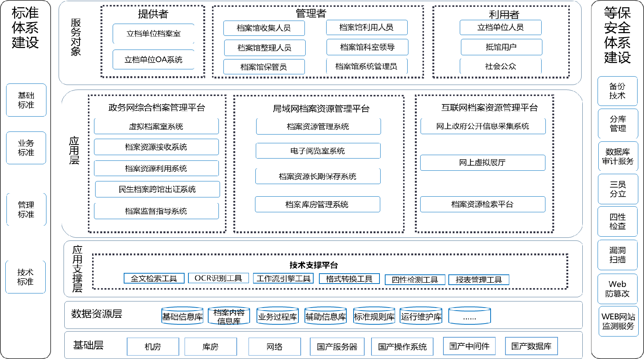Click the 标准规则库 database cylinder
Viewport: 644px width, 359px height.
pos(374,316)
